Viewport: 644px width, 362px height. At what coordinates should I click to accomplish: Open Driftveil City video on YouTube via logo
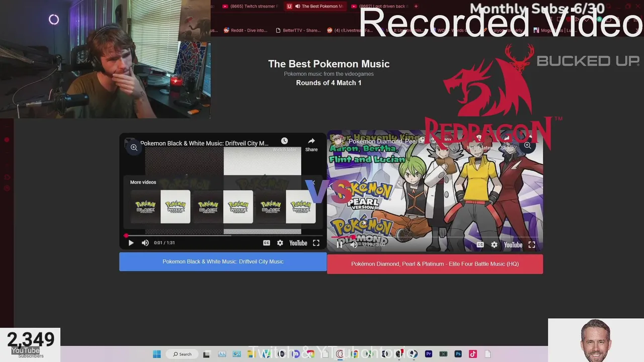(x=298, y=243)
